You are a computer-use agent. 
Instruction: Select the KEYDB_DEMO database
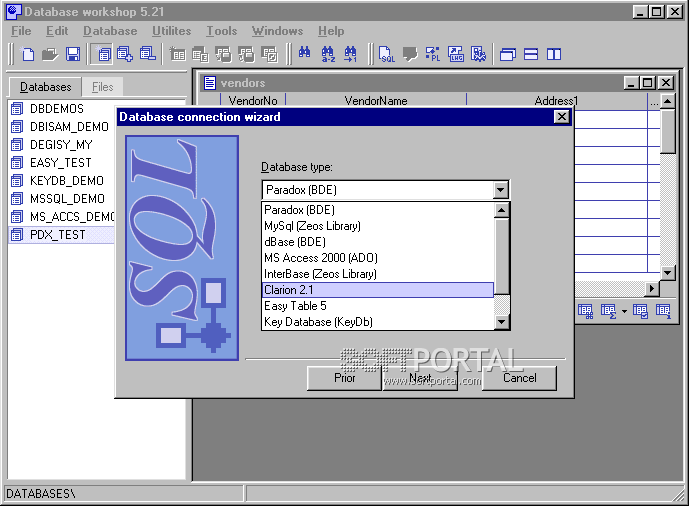pyautogui.click(x=67, y=181)
